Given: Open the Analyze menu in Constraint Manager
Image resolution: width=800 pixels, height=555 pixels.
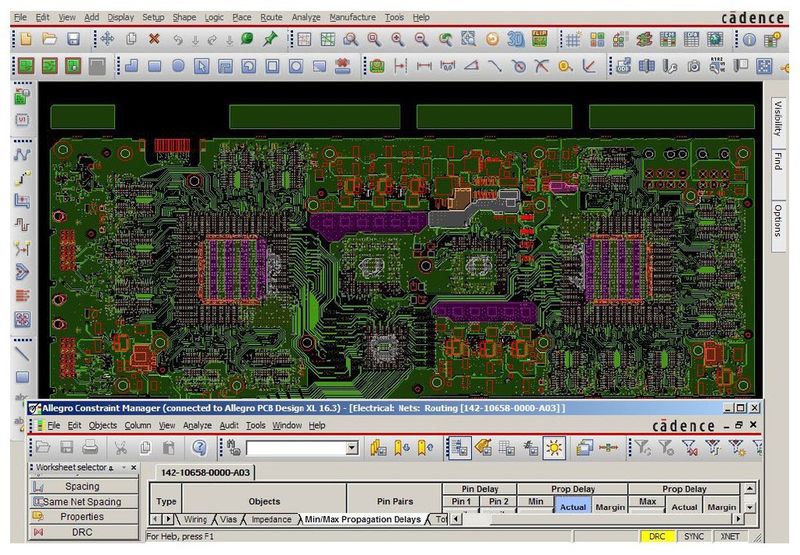Looking at the screenshot, I should tap(197, 425).
